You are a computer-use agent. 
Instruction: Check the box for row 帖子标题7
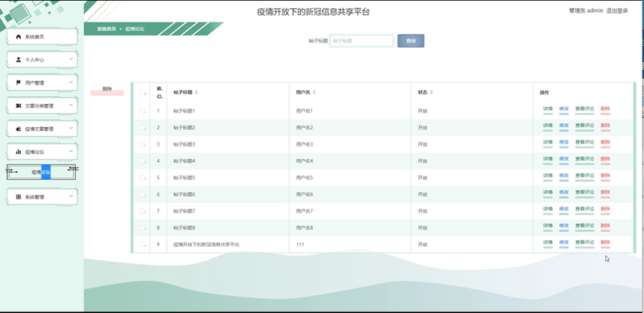[142, 211]
